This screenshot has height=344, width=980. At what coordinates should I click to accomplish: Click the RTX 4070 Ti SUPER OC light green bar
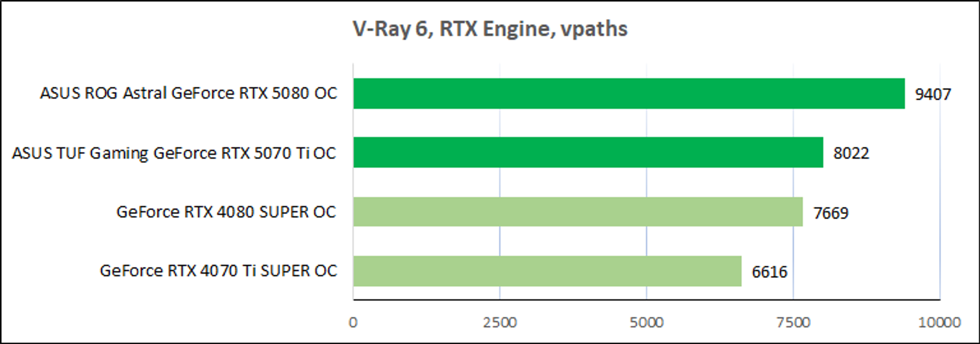[547, 271]
